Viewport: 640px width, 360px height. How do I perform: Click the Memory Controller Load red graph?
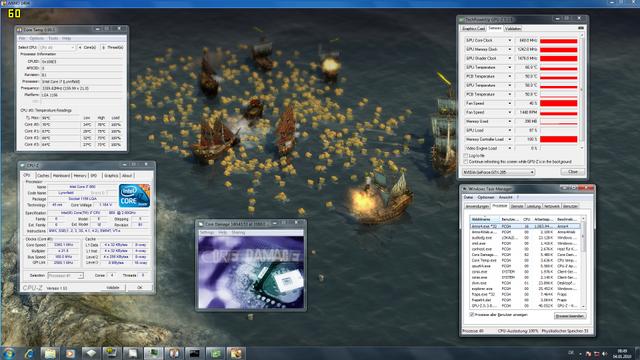[558, 140]
